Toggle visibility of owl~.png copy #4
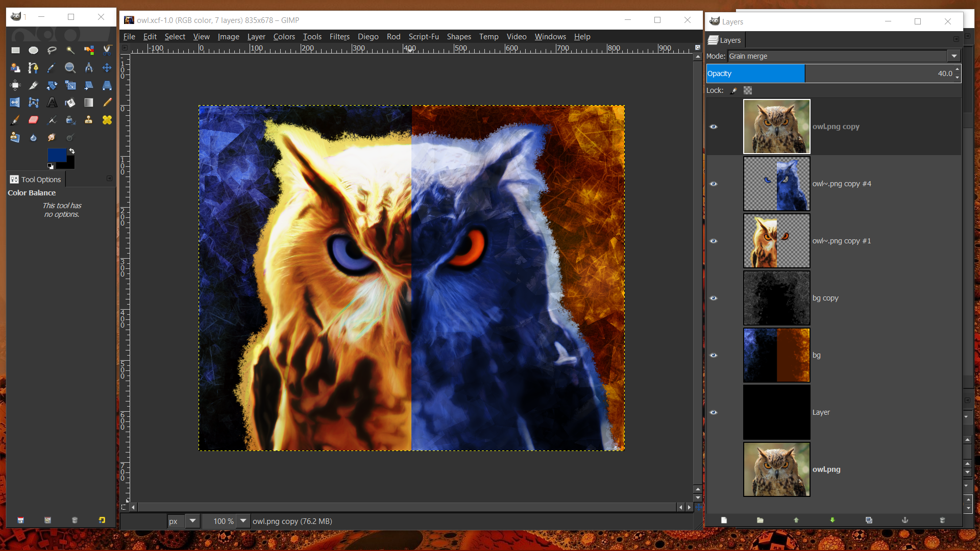This screenshot has height=551, width=980. [x=714, y=184]
